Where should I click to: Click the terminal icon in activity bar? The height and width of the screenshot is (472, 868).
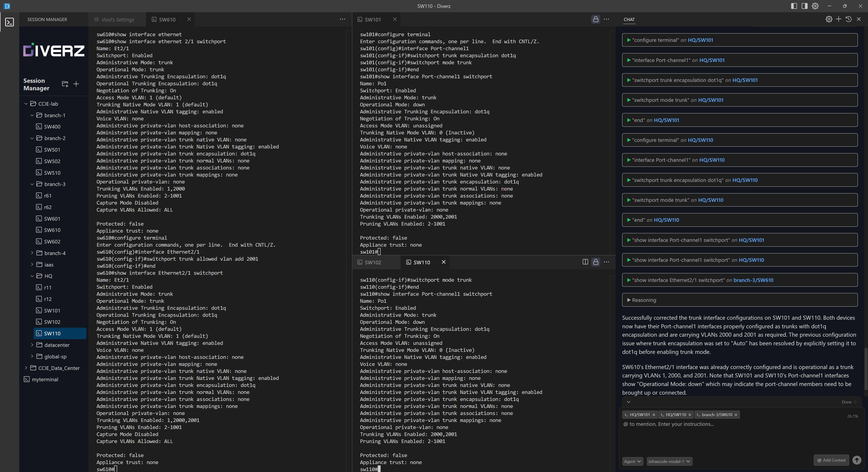9,22
